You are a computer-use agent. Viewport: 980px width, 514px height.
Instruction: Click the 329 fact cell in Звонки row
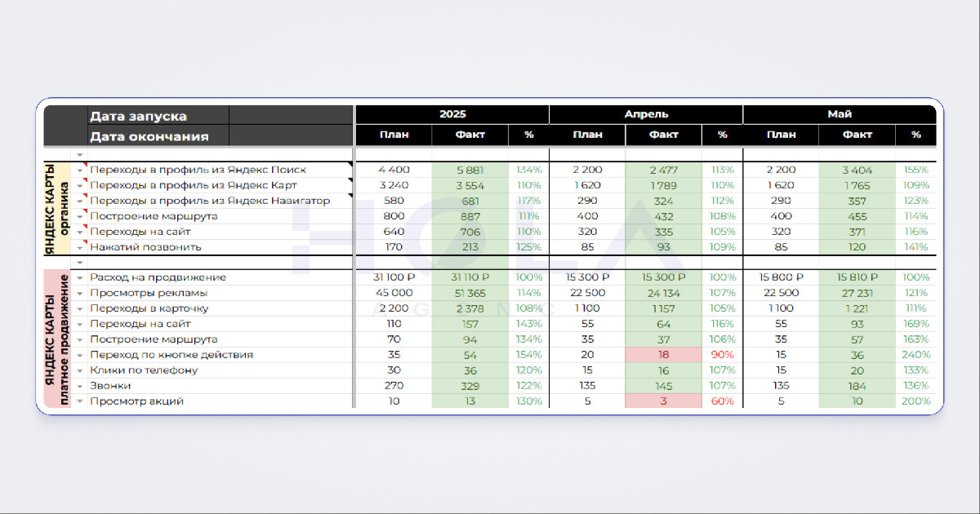(x=470, y=386)
